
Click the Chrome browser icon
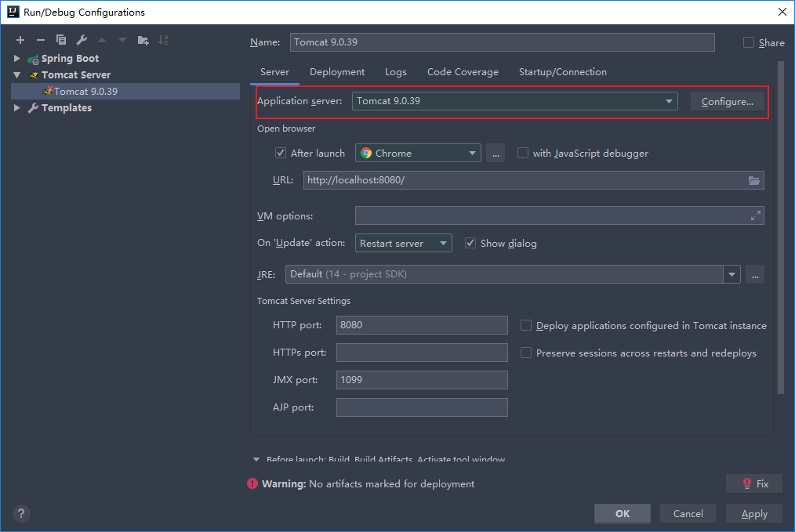coord(366,153)
